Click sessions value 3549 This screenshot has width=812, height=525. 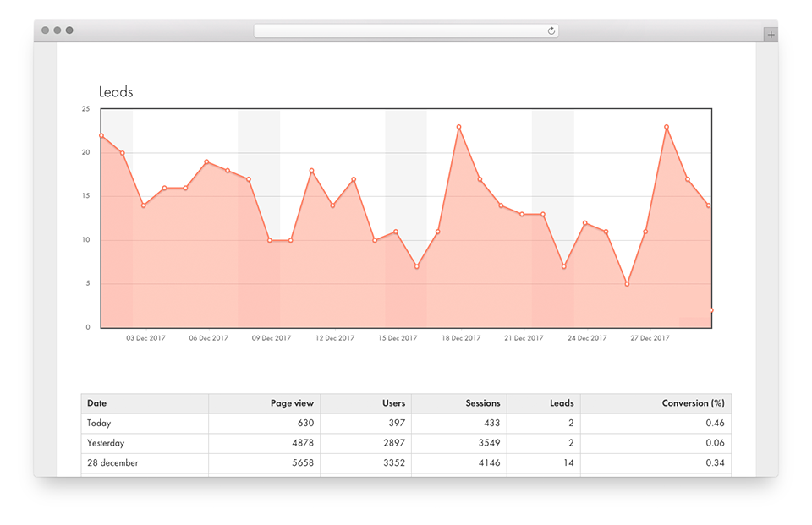click(490, 443)
